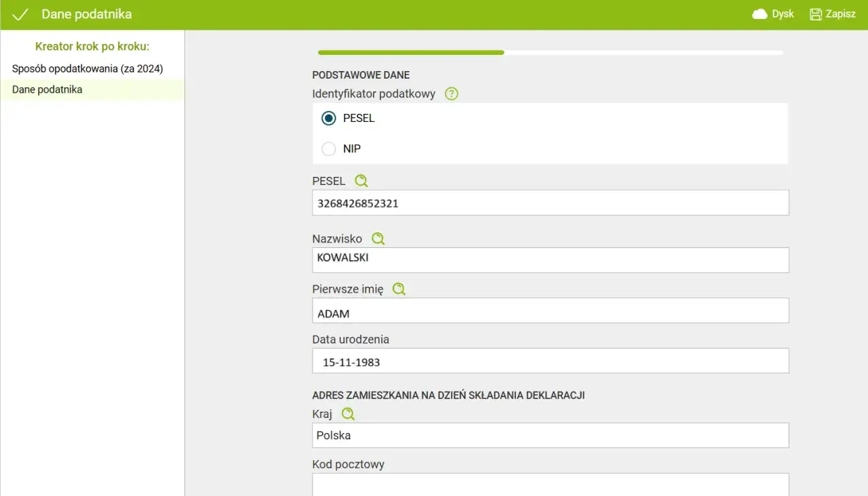
Task: Click the magnifier icon beside Nazwisko
Action: point(378,239)
